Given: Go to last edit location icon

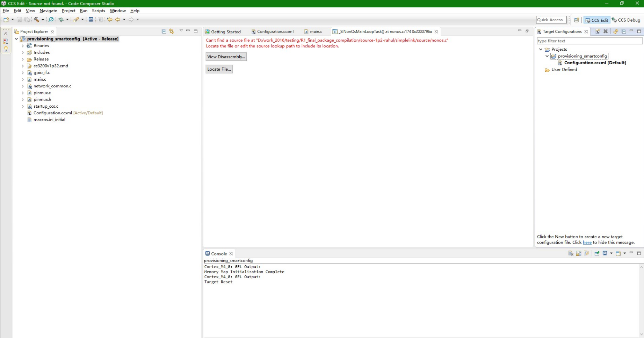Looking at the screenshot, I should pos(110,20).
